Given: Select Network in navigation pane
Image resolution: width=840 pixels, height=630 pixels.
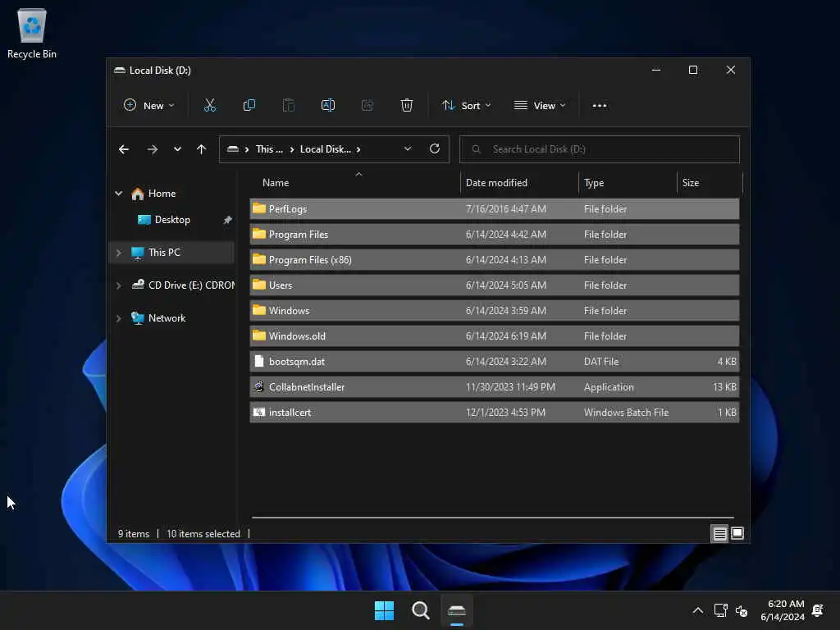Looking at the screenshot, I should tap(167, 318).
